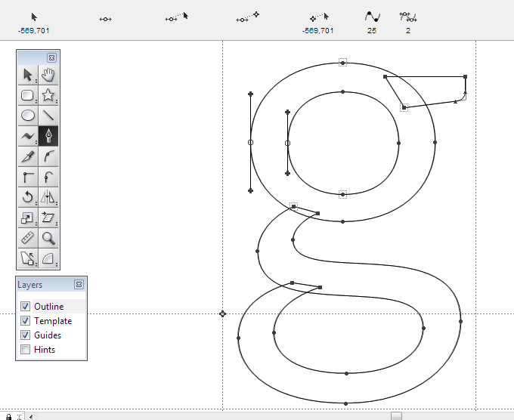514x420 pixels.
Task: Close the floating toolbox palette
Action: 51,57
